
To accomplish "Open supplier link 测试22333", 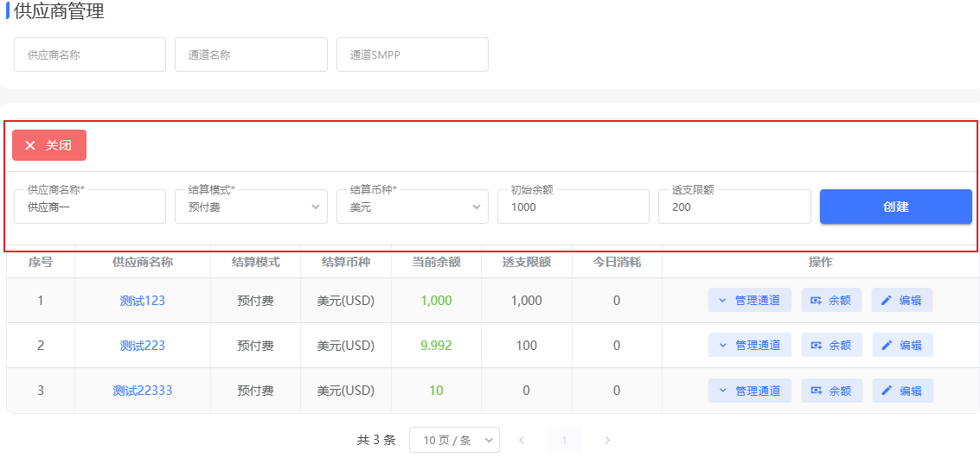I will click(x=142, y=391).
